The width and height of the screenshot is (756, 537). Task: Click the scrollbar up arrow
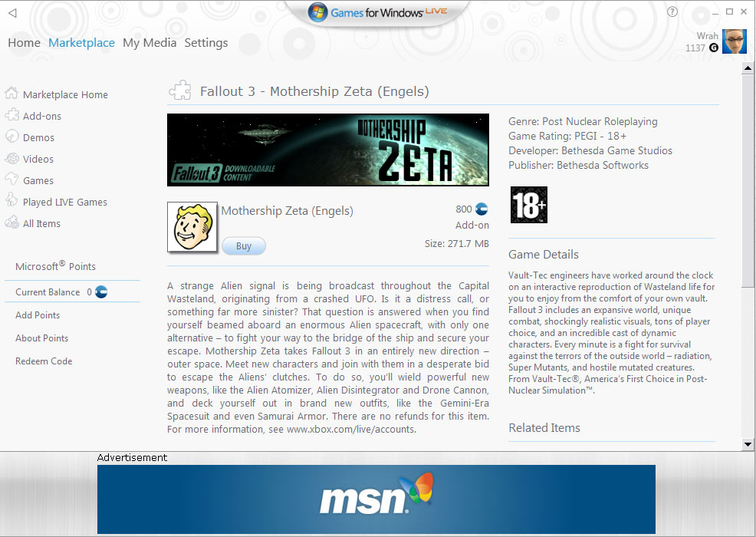748,68
